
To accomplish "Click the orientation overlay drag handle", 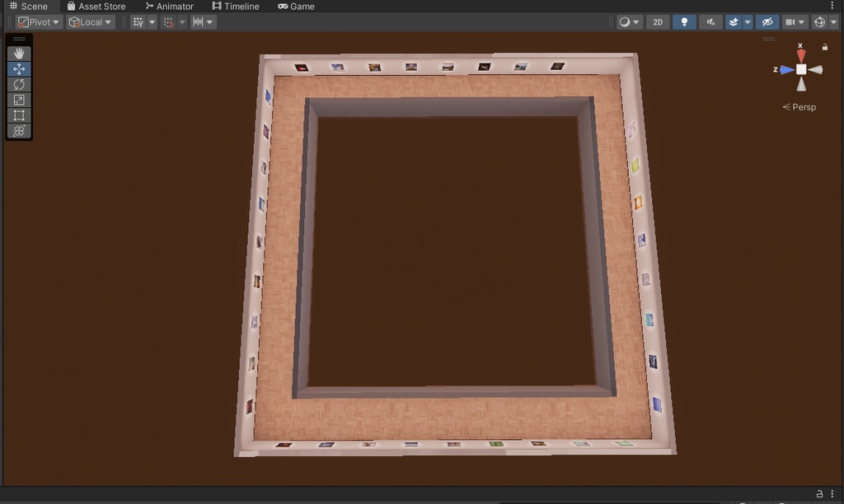I will click(769, 39).
